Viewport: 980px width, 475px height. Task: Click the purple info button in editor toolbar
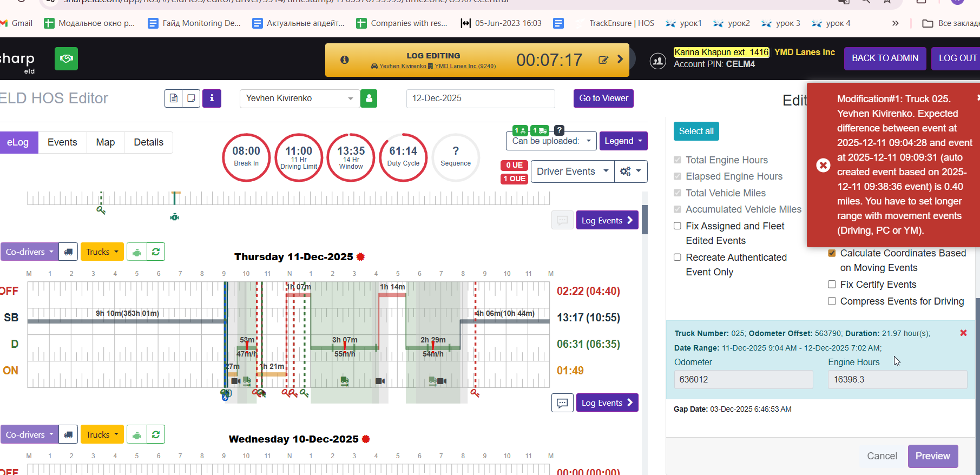click(x=212, y=98)
